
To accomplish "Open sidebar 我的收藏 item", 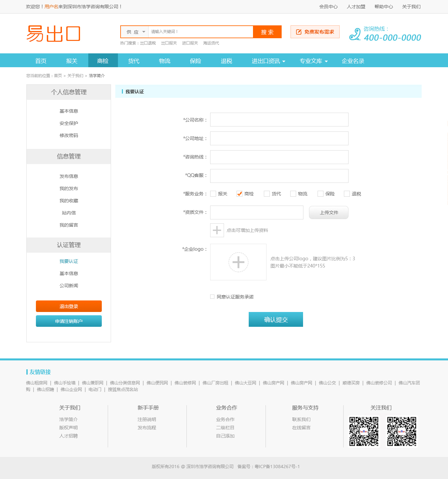I will pos(69,201).
